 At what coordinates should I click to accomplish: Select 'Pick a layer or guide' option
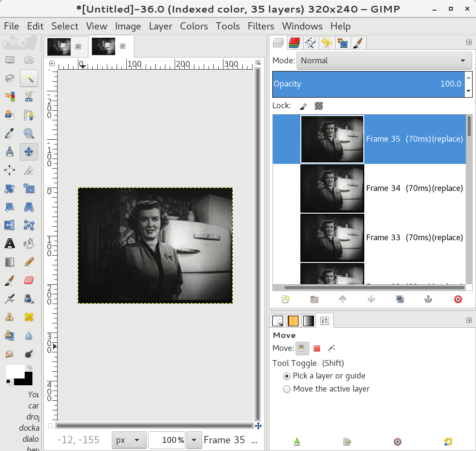287,376
